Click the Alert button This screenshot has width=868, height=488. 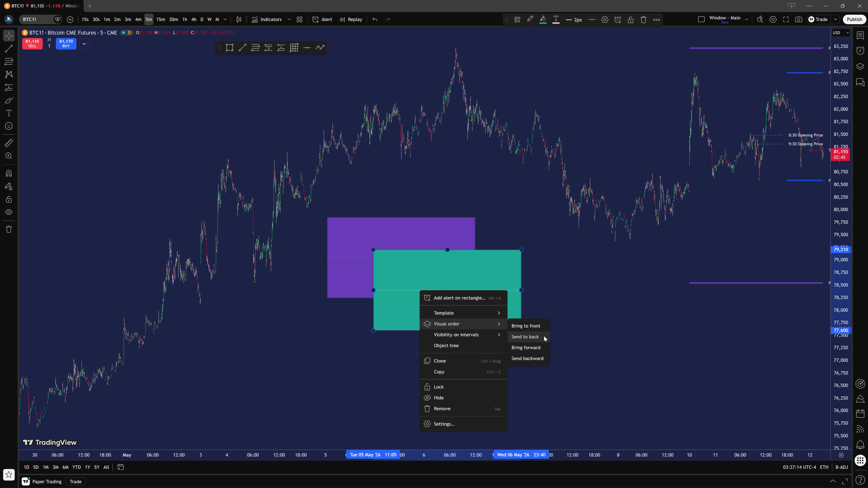(x=322, y=19)
